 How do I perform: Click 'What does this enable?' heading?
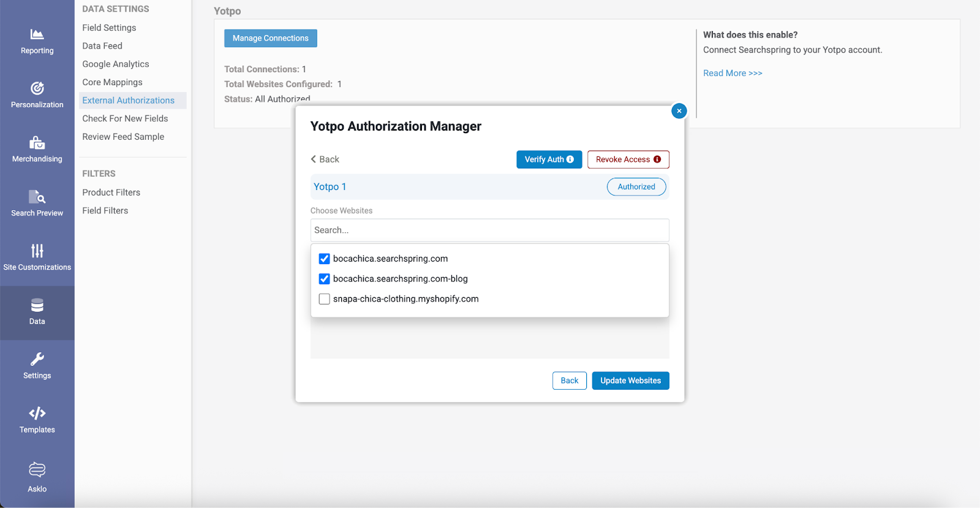pyautogui.click(x=750, y=35)
